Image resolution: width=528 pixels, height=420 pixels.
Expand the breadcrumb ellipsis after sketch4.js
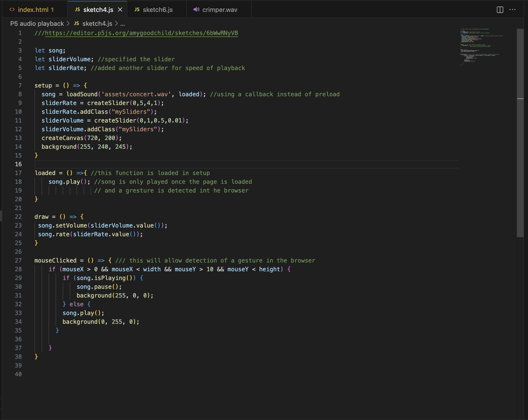(x=123, y=24)
